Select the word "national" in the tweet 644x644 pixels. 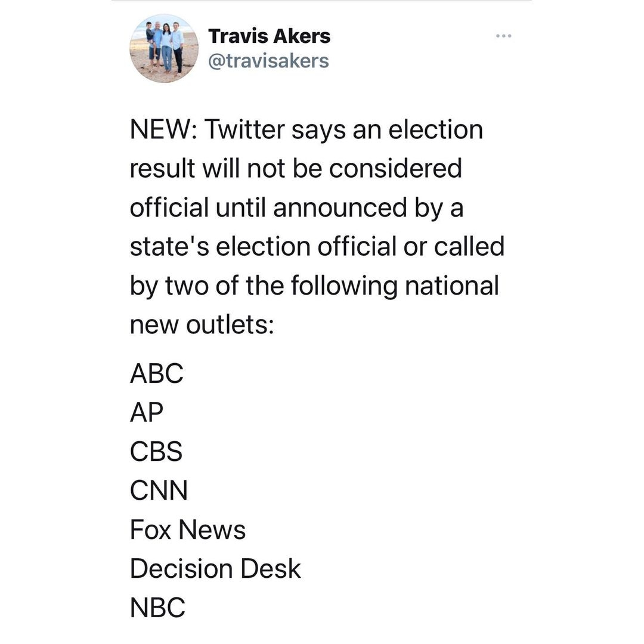click(x=452, y=286)
